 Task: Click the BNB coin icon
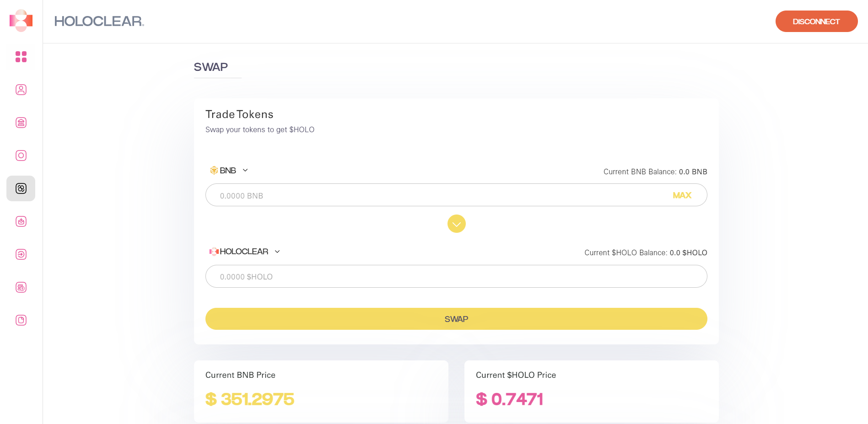(214, 171)
